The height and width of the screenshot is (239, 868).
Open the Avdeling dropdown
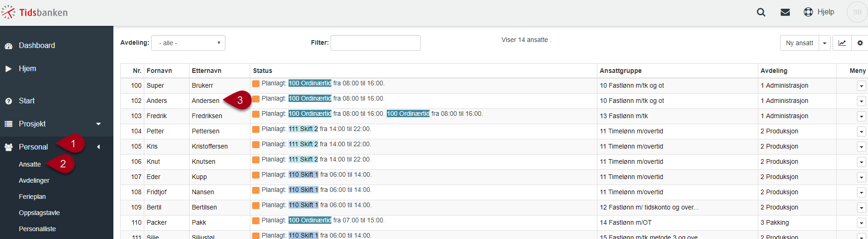pos(188,43)
